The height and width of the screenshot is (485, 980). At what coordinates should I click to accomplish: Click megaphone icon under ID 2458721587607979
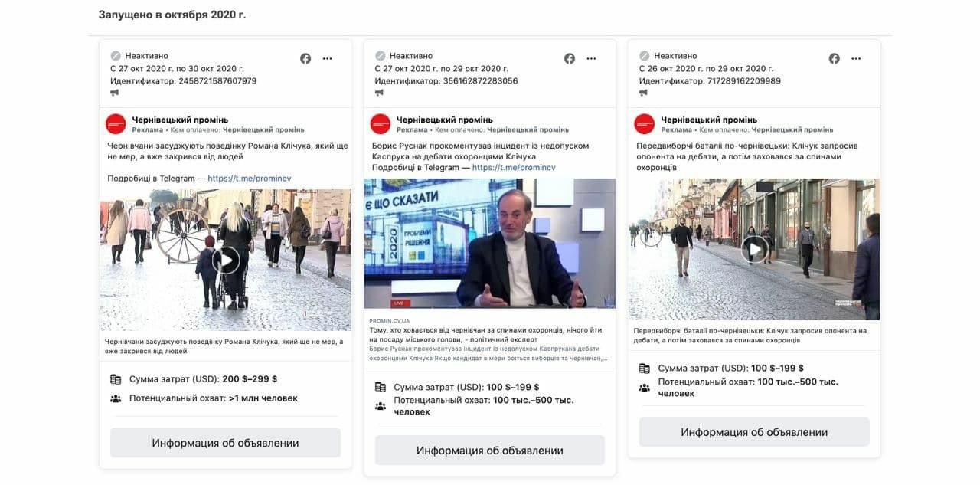115,93
